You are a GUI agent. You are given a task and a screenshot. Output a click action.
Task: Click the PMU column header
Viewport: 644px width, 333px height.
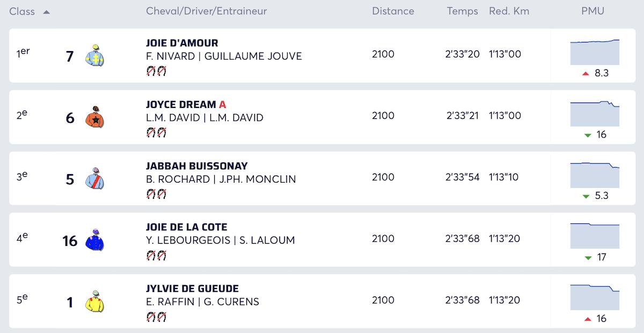[x=592, y=11]
